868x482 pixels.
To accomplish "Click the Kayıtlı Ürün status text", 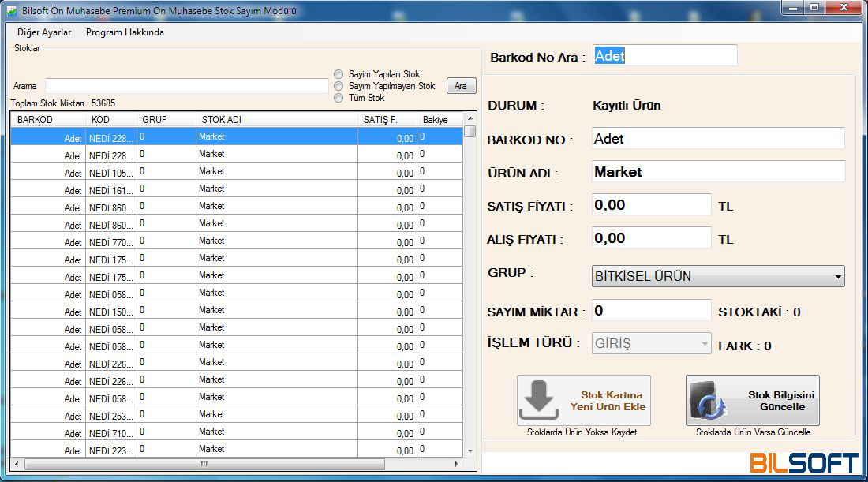I will click(x=627, y=105).
